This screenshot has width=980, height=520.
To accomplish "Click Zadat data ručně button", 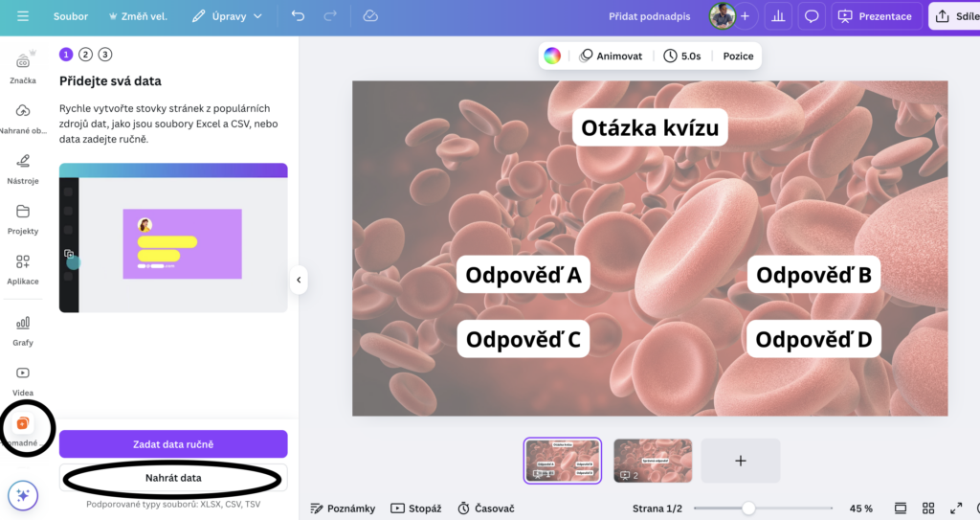I will 173,443.
